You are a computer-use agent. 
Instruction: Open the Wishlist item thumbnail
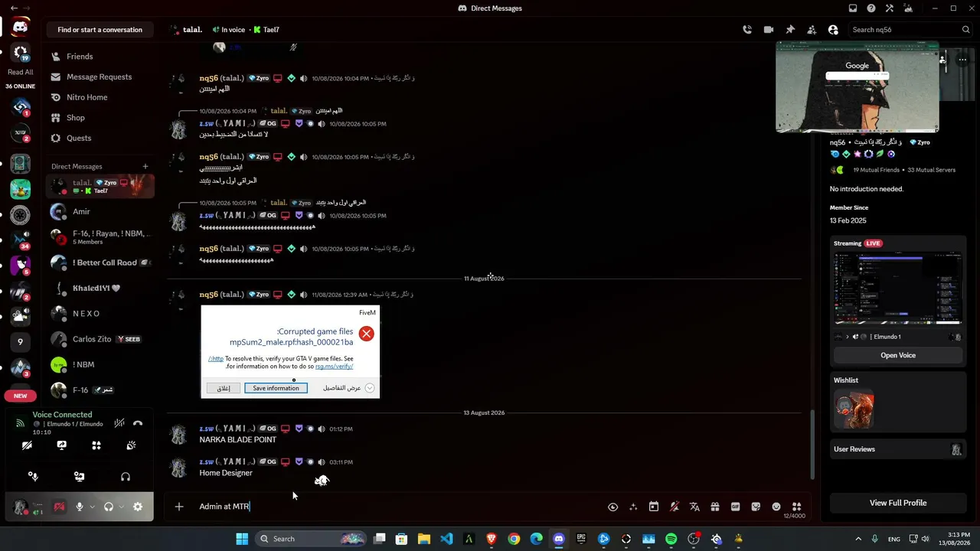click(854, 409)
